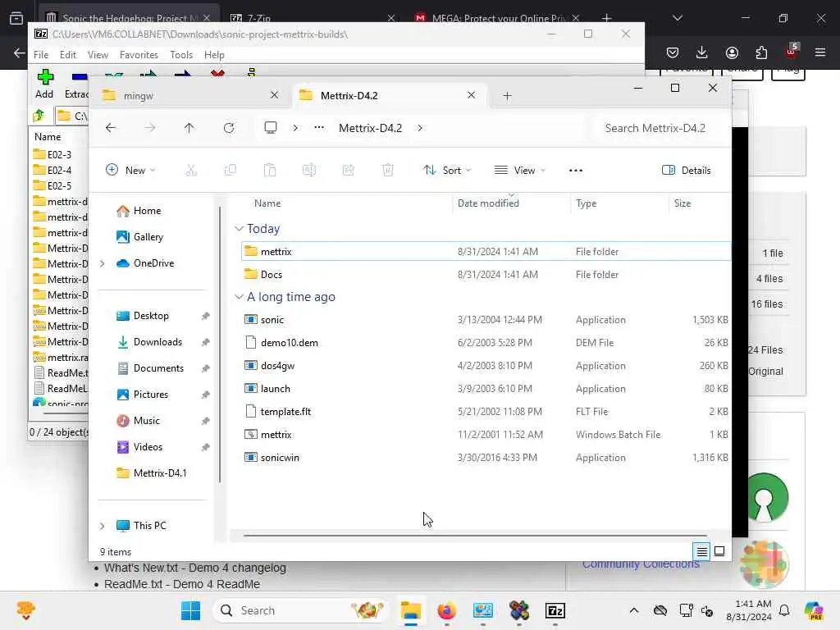
Task: Open the New item dropdown
Action: [x=130, y=171]
